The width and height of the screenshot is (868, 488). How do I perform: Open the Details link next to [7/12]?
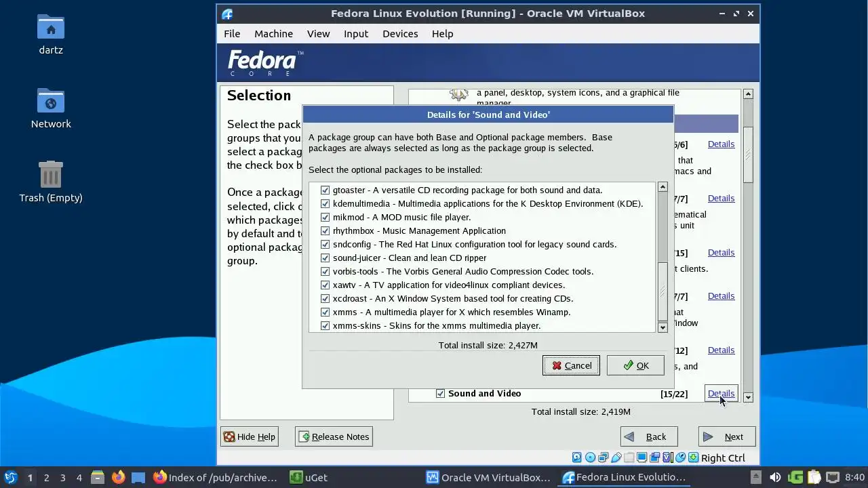(721, 350)
